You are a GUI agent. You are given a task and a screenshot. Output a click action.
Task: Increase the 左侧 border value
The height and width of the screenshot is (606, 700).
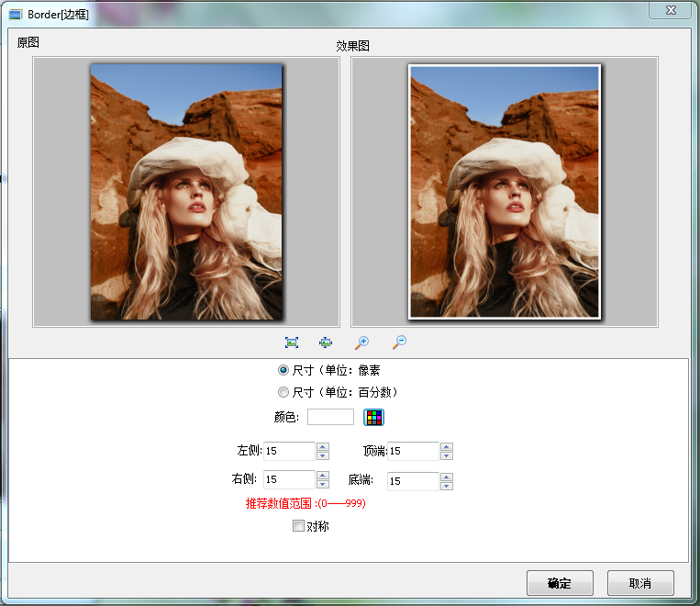coord(322,447)
